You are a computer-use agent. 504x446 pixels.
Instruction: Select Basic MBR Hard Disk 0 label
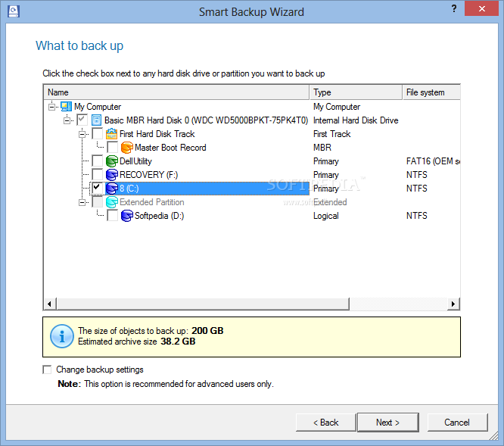206,120
